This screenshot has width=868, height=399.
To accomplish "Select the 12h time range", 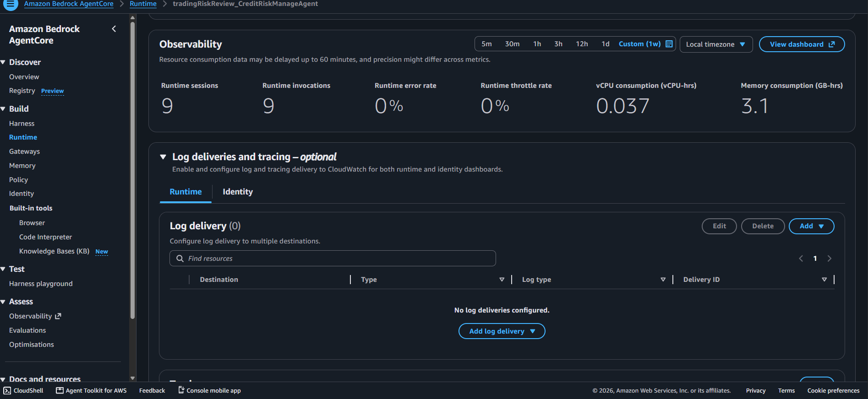I will [582, 44].
